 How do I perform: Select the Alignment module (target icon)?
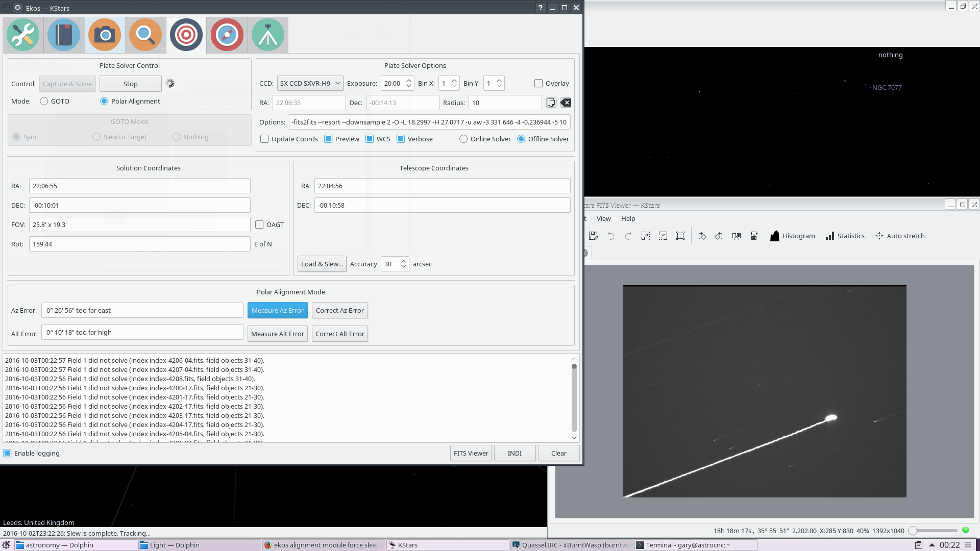click(186, 35)
